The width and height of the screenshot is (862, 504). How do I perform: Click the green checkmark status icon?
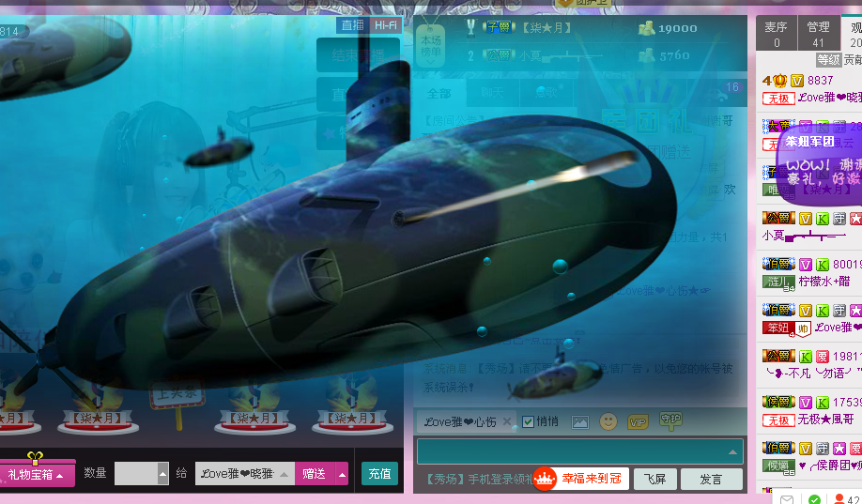(x=814, y=498)
